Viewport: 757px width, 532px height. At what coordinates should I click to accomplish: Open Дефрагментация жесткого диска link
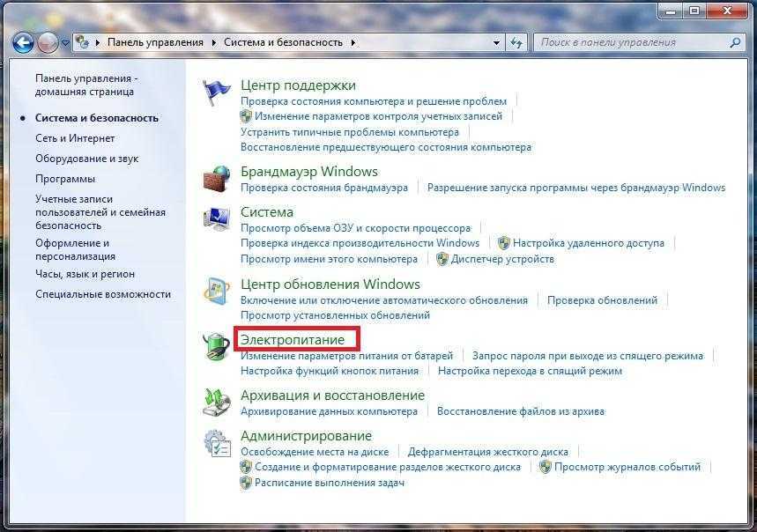[x=487, y=452]
